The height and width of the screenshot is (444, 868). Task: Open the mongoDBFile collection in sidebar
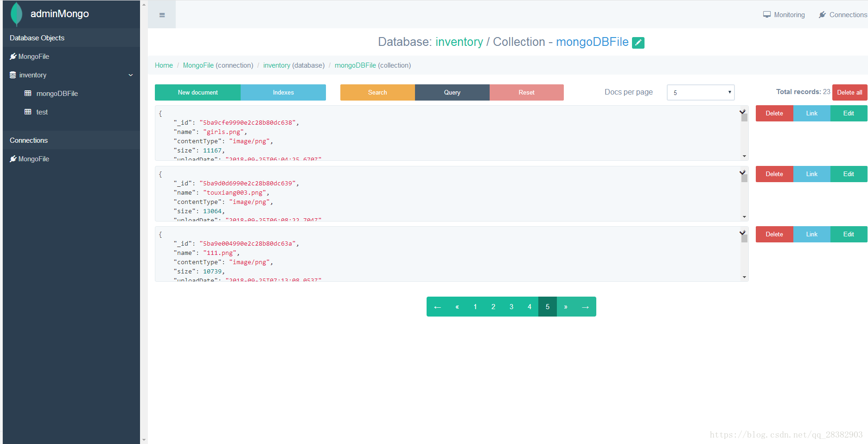tap(57, 94)
